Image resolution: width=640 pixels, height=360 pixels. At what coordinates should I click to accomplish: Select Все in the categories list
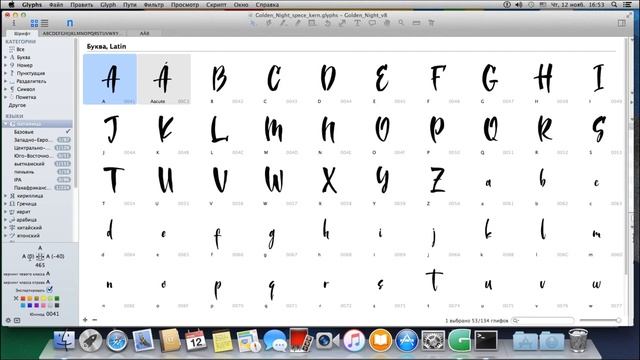click(x=20, y=49)
